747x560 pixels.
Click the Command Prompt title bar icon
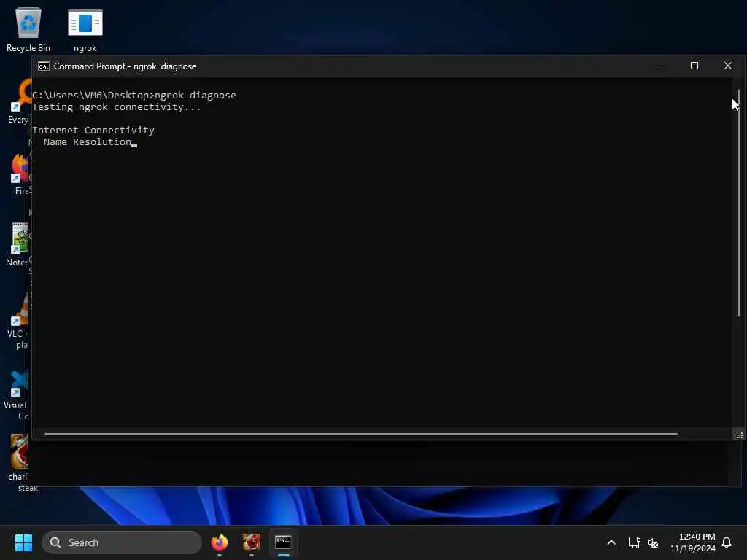(x=43, y=66)
